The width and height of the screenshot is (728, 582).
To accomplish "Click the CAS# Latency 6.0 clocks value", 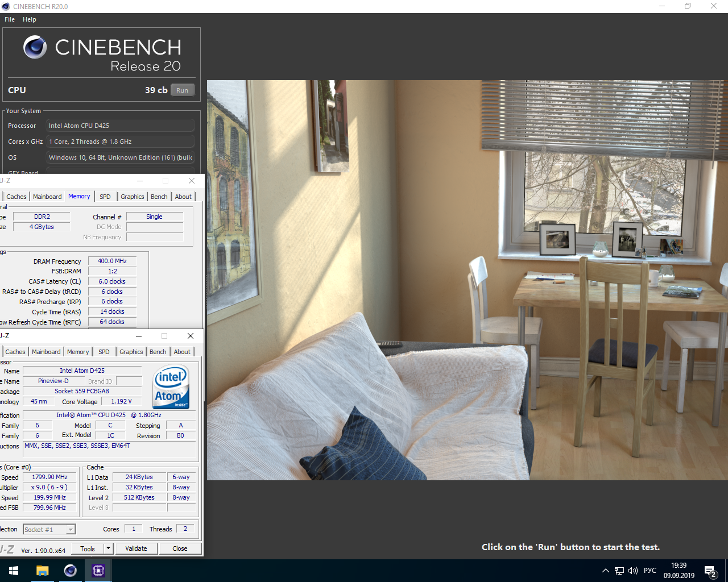I will click(x=112, y=281).
